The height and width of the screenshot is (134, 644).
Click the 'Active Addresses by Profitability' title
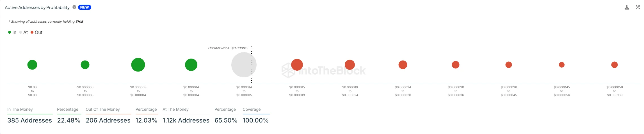37,8
